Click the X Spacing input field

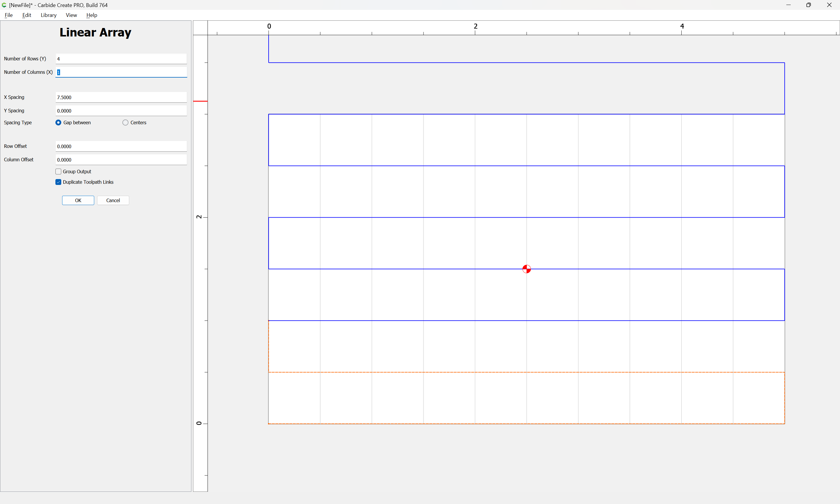pos(121,97)
